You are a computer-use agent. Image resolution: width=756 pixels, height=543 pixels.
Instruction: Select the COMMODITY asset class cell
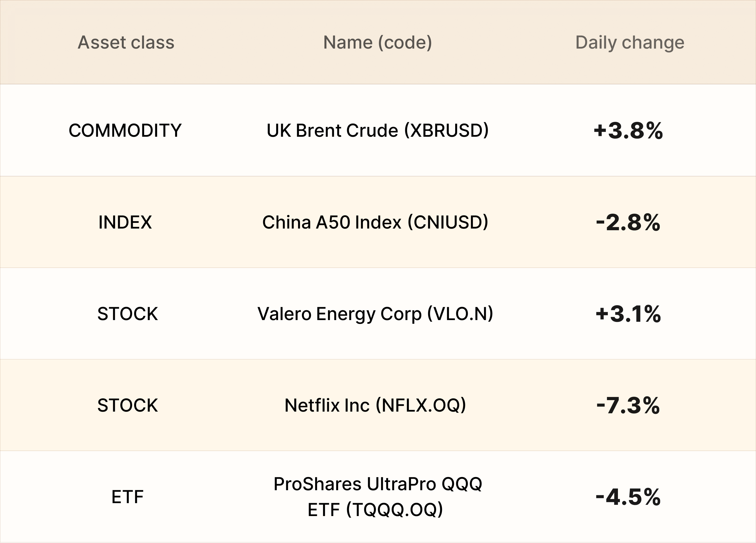125,130
